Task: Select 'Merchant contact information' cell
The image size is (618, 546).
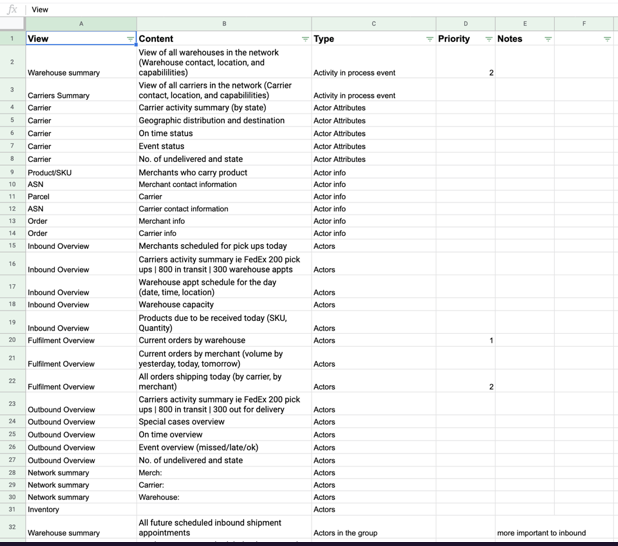Action: [x=224, y=184]
